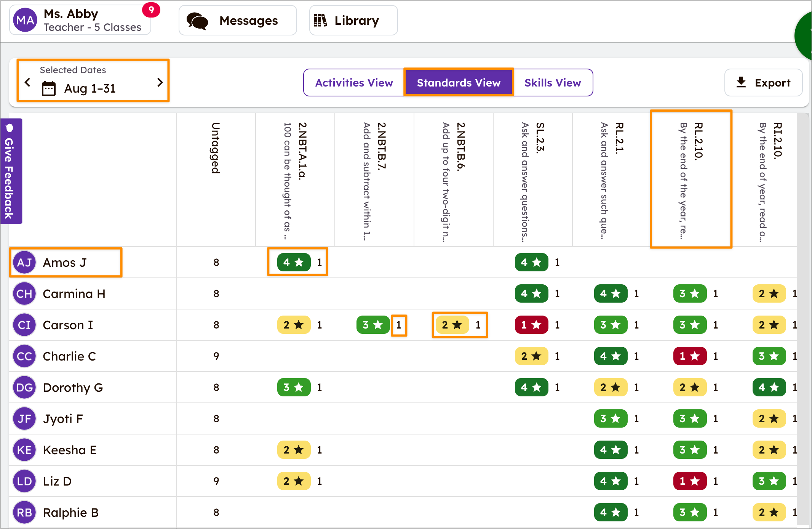The image size is (812, 529).
Task: Click Carson I's red 1-star SL.2.3 badge
Action: pos(531,325)
